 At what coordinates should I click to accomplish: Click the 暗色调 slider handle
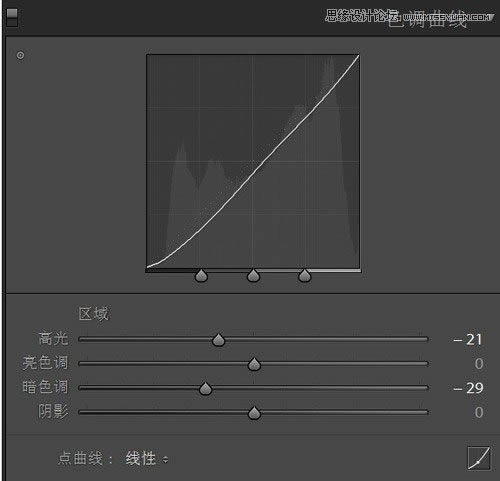tap(205, 389)
